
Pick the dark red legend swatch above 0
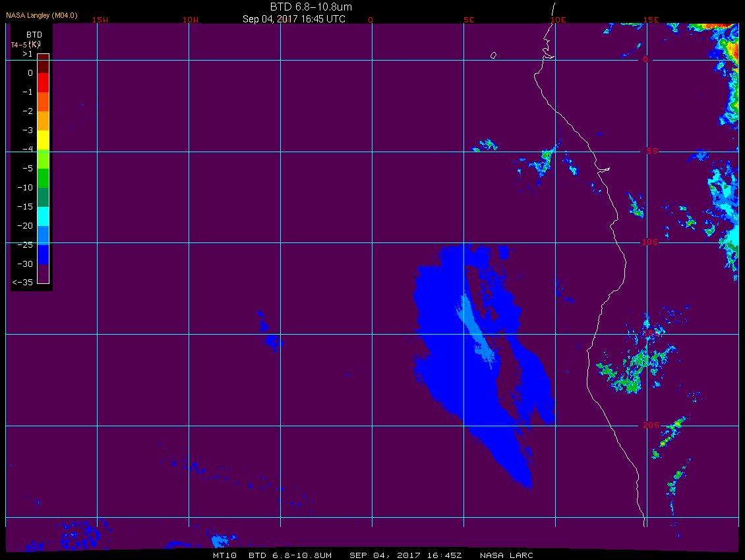tap(44, 64)
